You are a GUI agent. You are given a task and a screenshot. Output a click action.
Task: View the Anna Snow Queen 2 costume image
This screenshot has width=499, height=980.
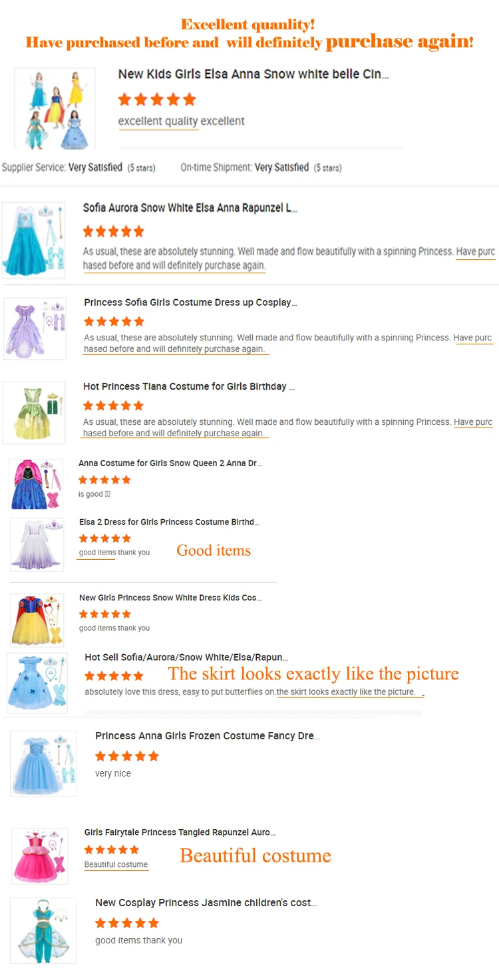(x=37, y=484)
